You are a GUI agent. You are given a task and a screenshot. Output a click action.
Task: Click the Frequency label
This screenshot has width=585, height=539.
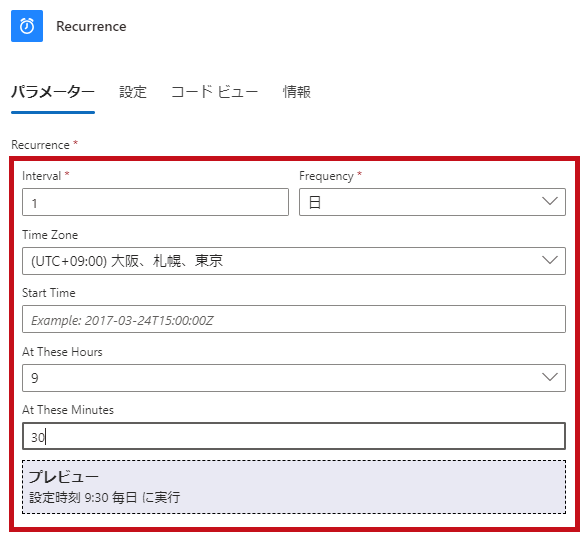click(x=326, y=176)
